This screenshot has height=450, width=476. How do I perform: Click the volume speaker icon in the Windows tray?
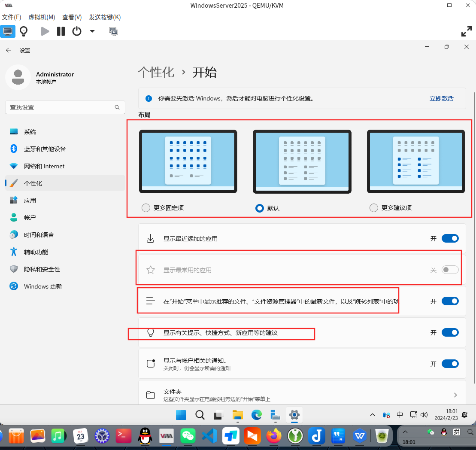pyautogui.click(x=424, y=415)
